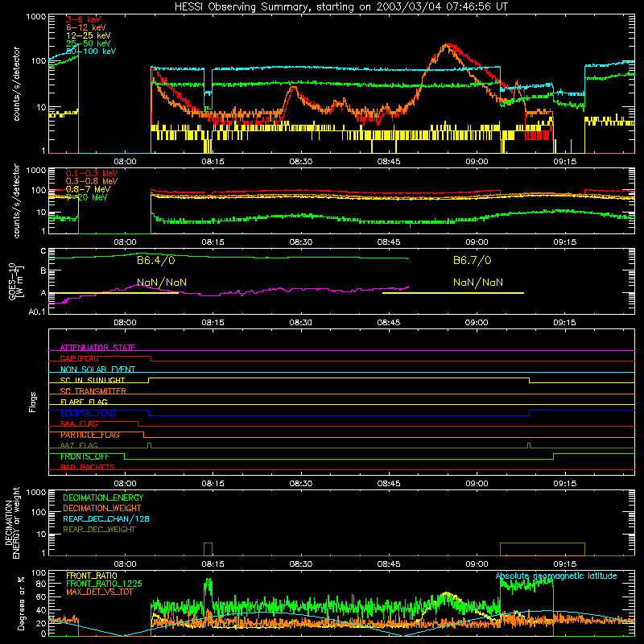Viewport: 644px width, 644px height.
Task: Select the 3-6 keV legend label
Action: tap(84, 19)
